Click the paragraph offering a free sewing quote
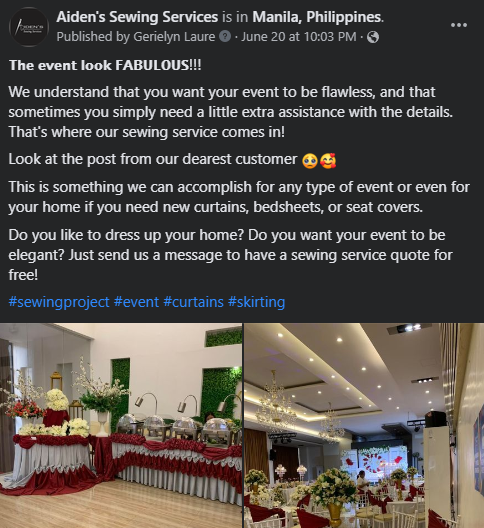This screenshot has width=484, height=528. pyautogui.click(x=230, y=255)
